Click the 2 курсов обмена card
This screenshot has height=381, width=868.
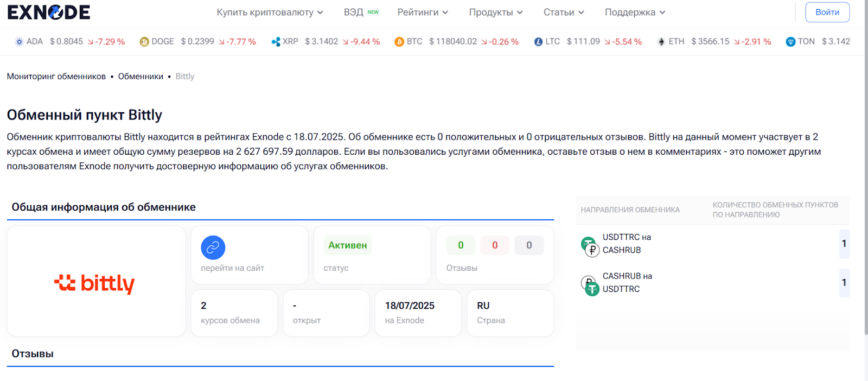coord(234,313)
